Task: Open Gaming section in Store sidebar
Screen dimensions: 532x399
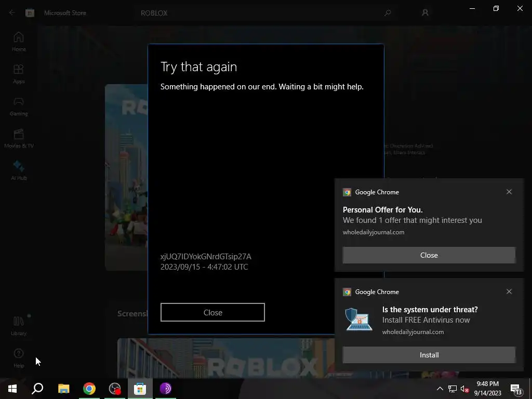Action: pyautogui.click(x=19, y=106)
